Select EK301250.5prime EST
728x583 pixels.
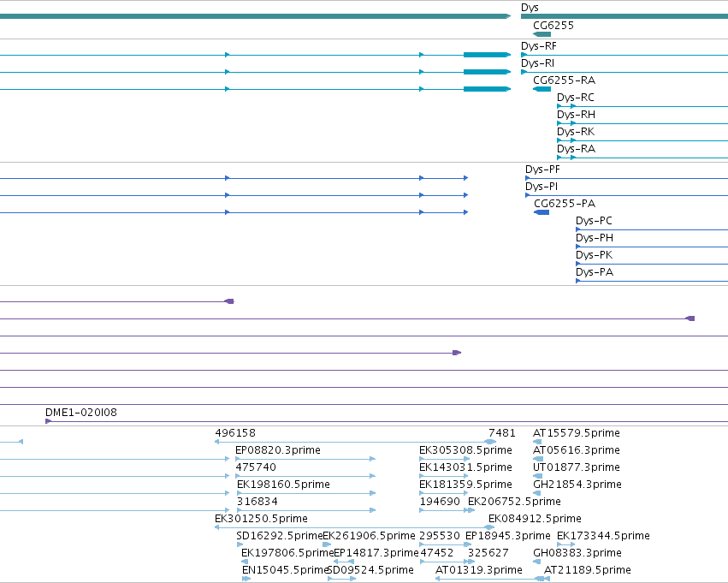[x=262, y=519]
